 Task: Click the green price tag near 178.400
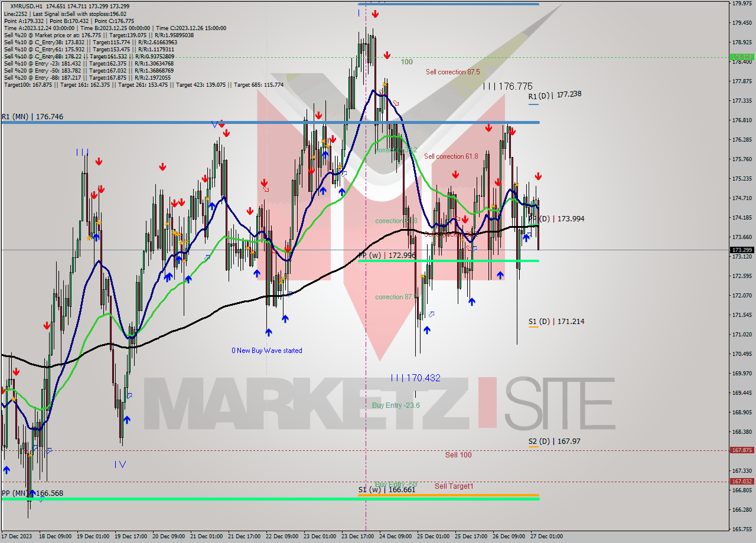[741, 57]
